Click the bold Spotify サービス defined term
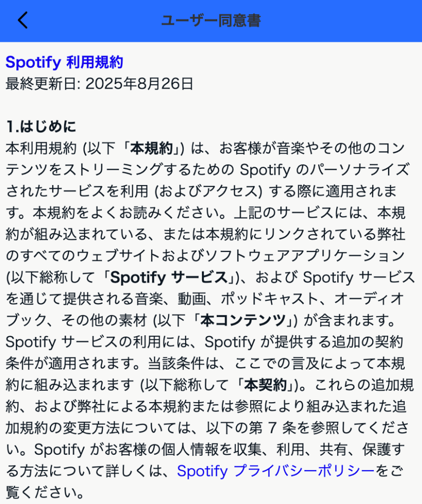This screenshot has width=422, height=504. point(169,278)
